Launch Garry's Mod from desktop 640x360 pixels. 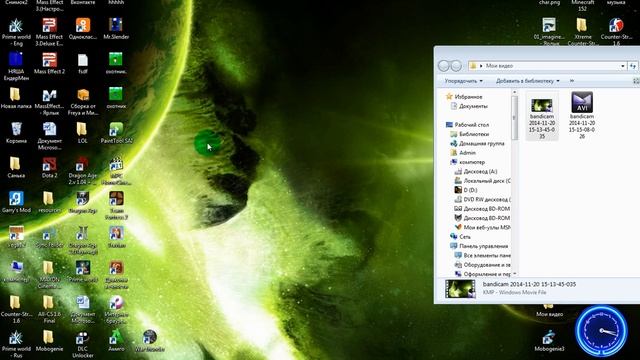(x=16, y=202)
